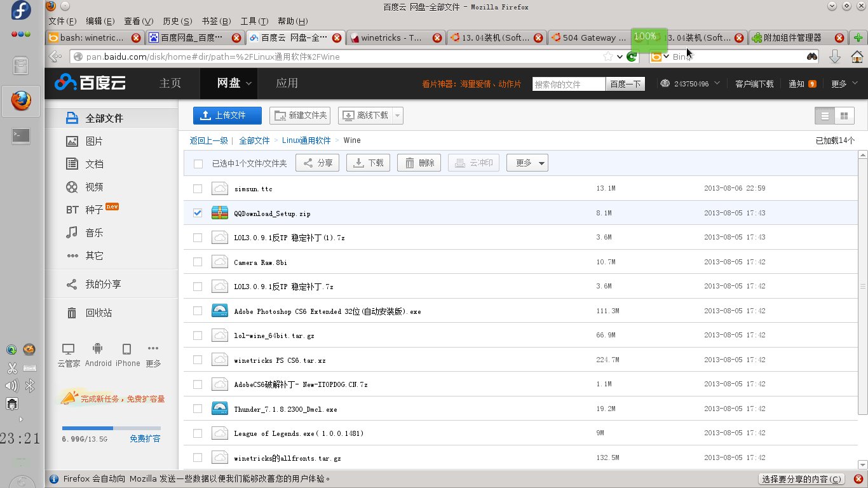Viewport: 868px width, 488px height.
Task: Open Firefox home page button
Action: (x=857, y=57)
